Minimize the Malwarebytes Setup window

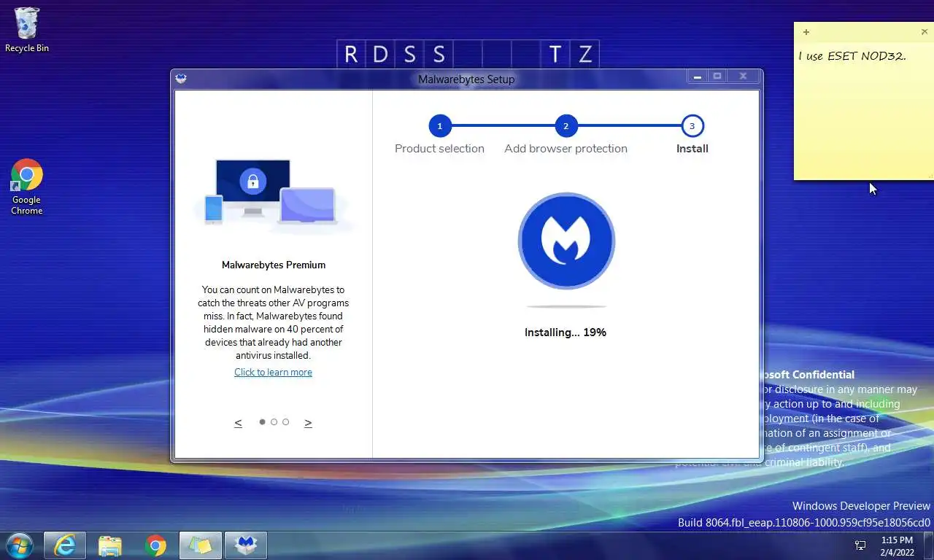point(698,76)
